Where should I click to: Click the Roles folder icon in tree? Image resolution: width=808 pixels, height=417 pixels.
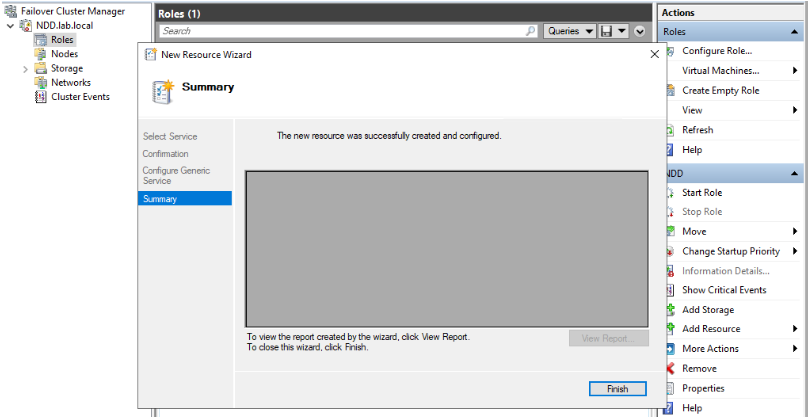pos(41,40)
